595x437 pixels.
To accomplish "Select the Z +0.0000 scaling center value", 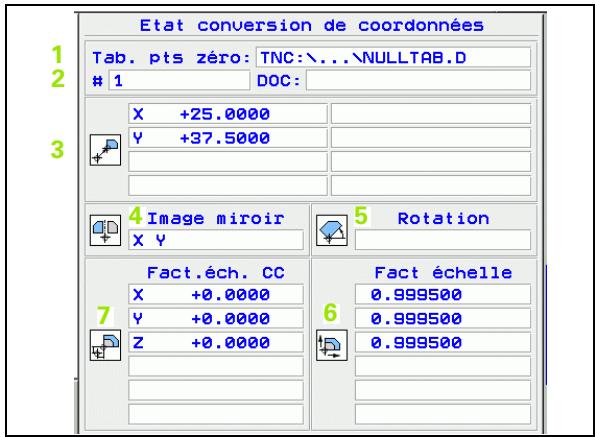I will click(216, 343).
